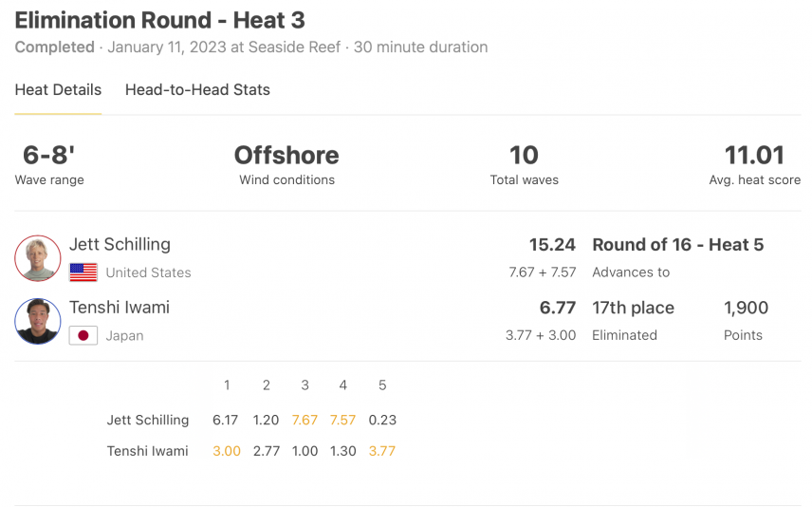Click the 11.01 average heat score stat
Screen dimensions: 812x507
(754, 155)
